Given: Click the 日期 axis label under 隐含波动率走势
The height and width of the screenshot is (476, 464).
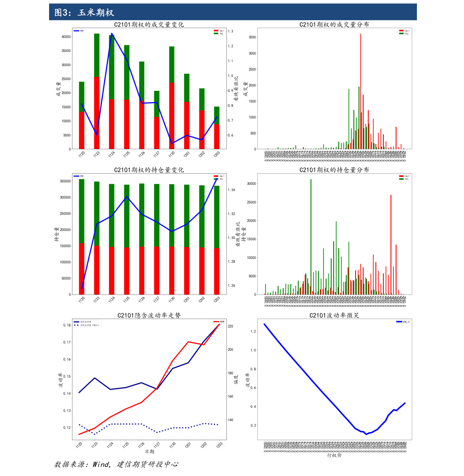Looking at the screenshot, I should coord(150,451).
